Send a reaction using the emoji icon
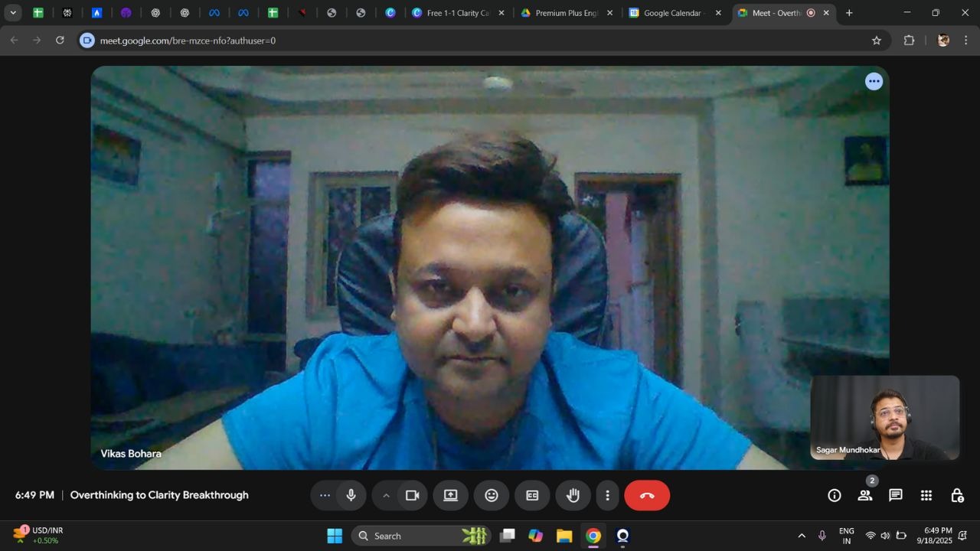 491,495
